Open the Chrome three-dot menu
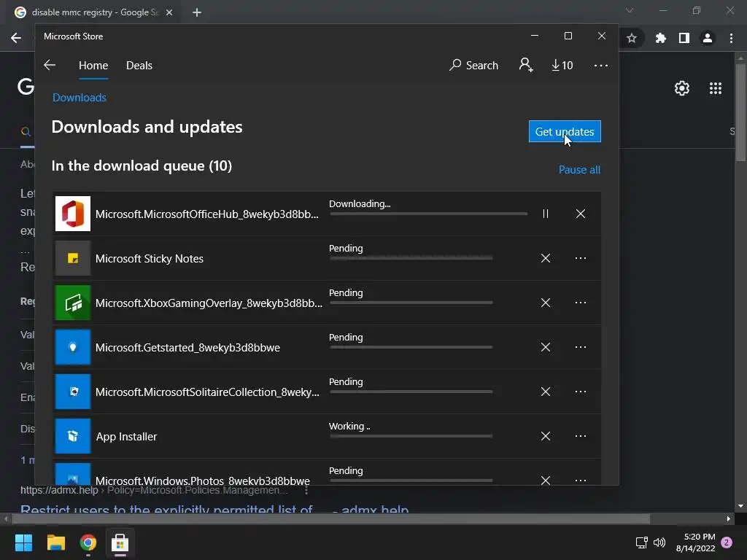The width and height of the screenshot is (747, 560). click(x=731, y=38)
